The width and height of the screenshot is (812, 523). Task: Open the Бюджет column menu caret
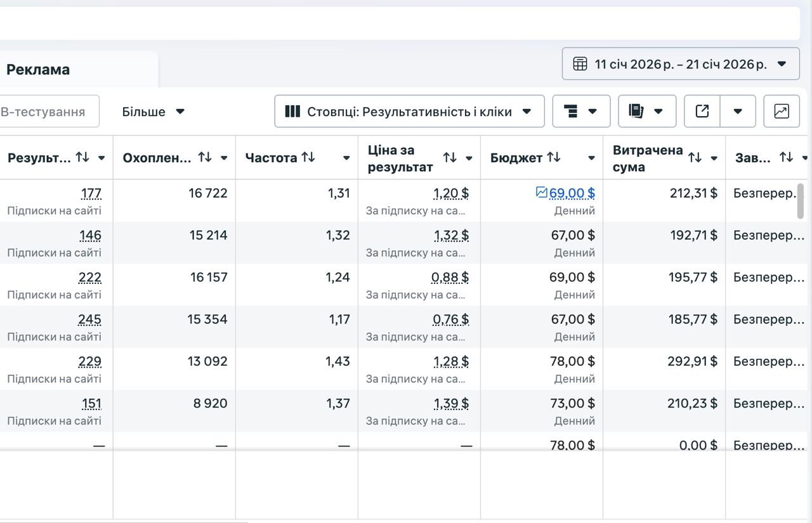[591, 158]
